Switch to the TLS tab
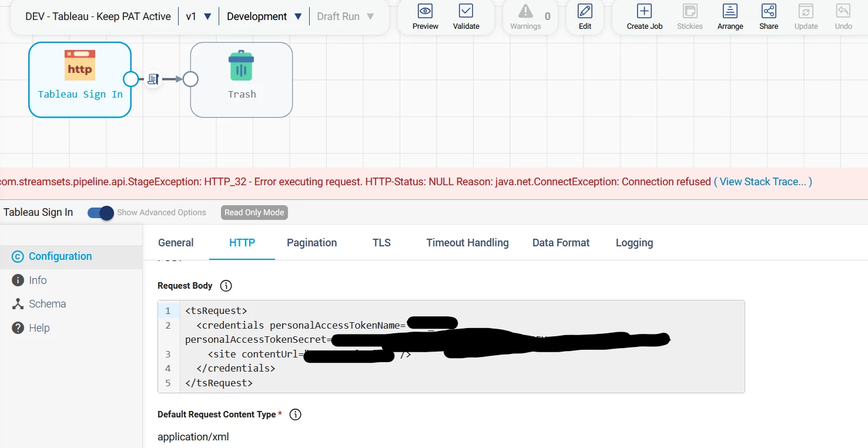Viewport: 868px width, 448px height. (381, 243)
